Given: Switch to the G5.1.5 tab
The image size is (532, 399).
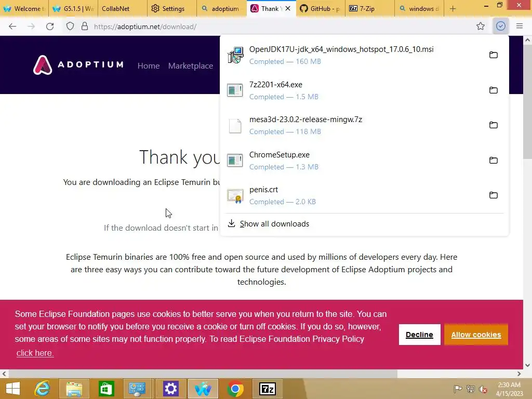Looking at the screenshot, I should point(73,8).
